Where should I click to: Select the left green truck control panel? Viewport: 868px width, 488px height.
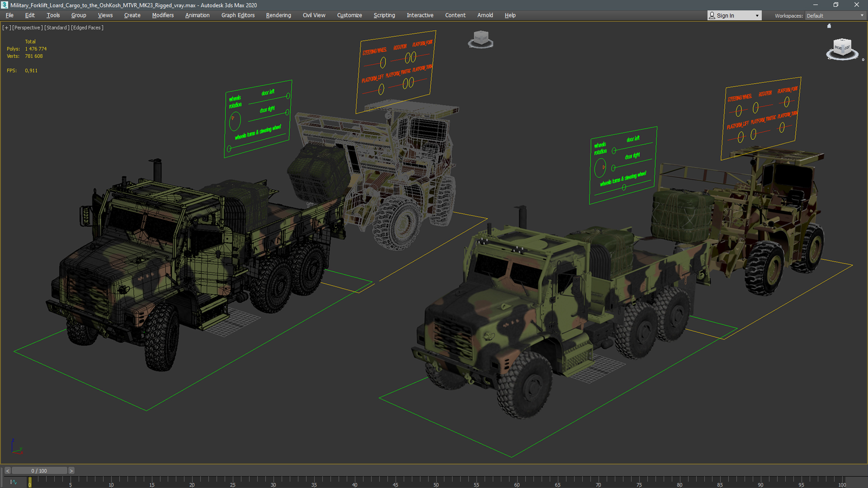(258, 119)
